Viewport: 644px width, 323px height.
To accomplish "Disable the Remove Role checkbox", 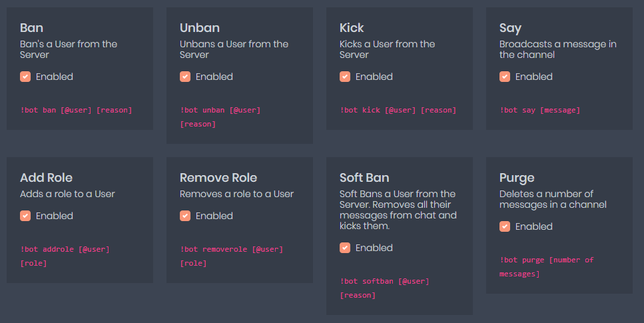I will 185,216.
